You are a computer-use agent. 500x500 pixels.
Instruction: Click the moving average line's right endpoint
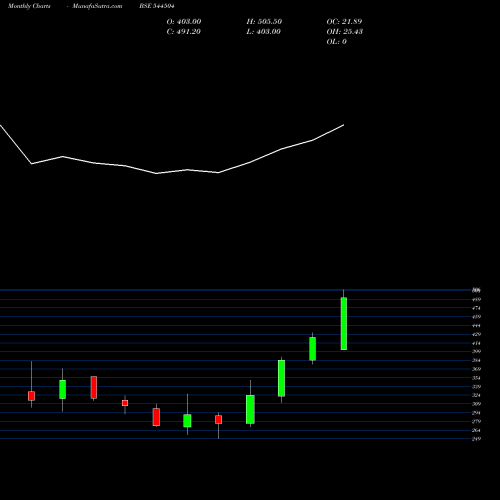(x=344, y=125)
